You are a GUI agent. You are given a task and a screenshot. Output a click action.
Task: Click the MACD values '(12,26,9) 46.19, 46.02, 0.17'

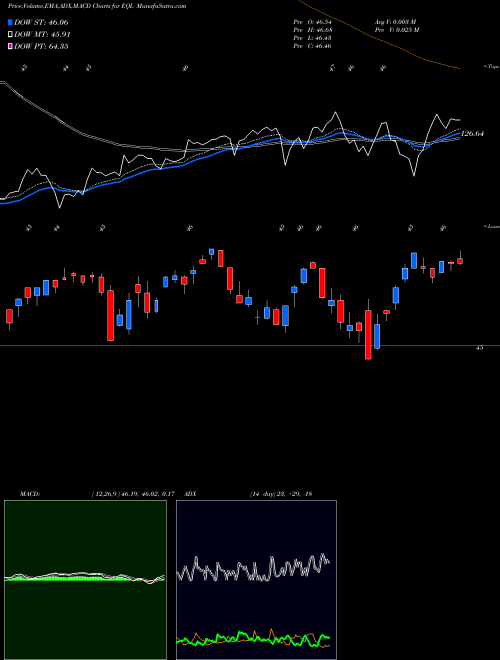click(x=133, y=493)
